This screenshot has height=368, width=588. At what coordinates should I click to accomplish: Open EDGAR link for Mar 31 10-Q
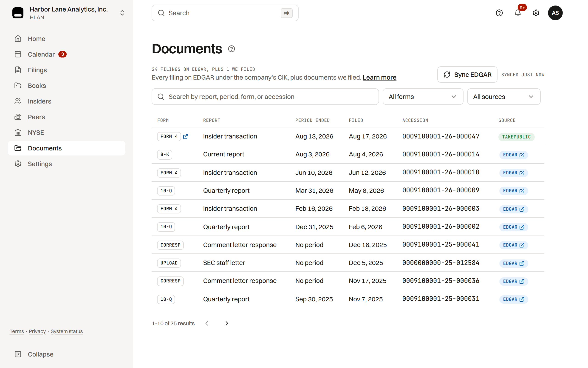[x=513, y=191]
